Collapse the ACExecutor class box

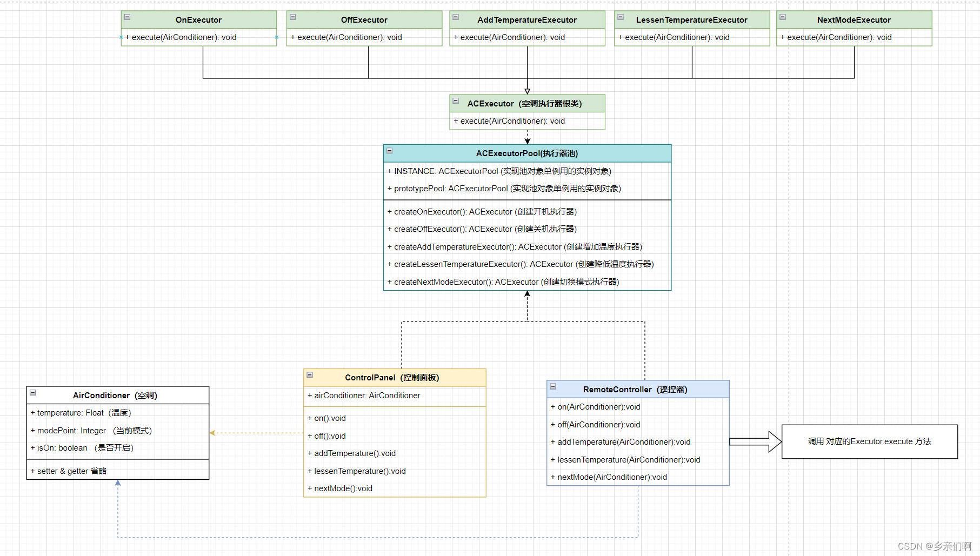(456, 101)
